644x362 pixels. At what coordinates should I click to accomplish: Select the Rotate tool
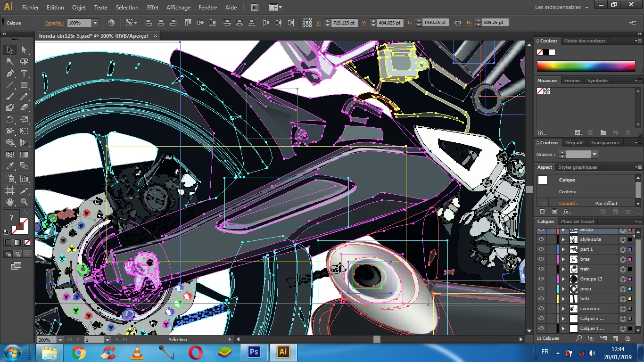9,120
